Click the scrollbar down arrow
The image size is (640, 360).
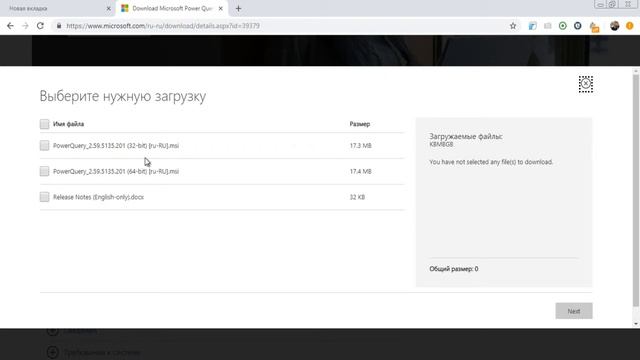pos(636,324)
